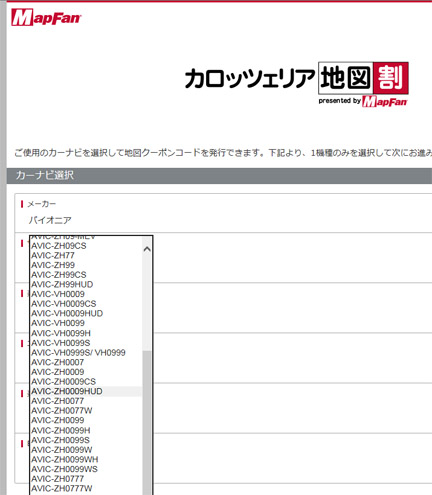432x495 pixels.
Task: Select AVIC-VH0009HUD from the list
Action: 86,314
